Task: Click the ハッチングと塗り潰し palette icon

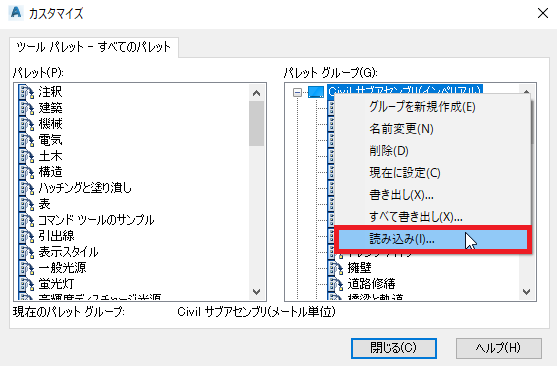Action: tap(26, 188)
